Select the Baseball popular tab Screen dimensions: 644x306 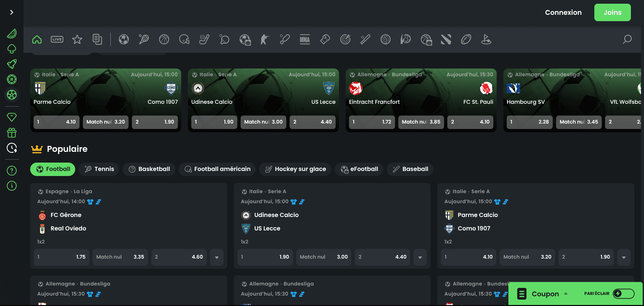pyautogui.click(x=410, y=169)
